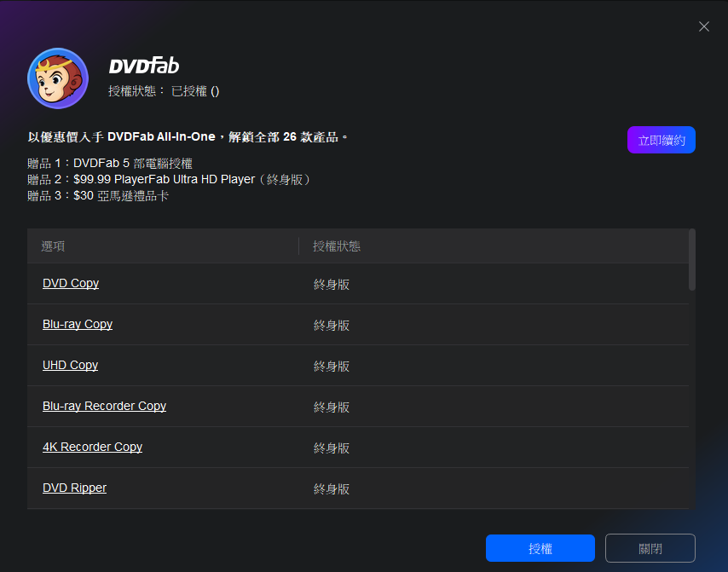Click the DVDFab All-In-One promotion headline
The height and width of the screenshot is (572, 728).
[188, 137]
